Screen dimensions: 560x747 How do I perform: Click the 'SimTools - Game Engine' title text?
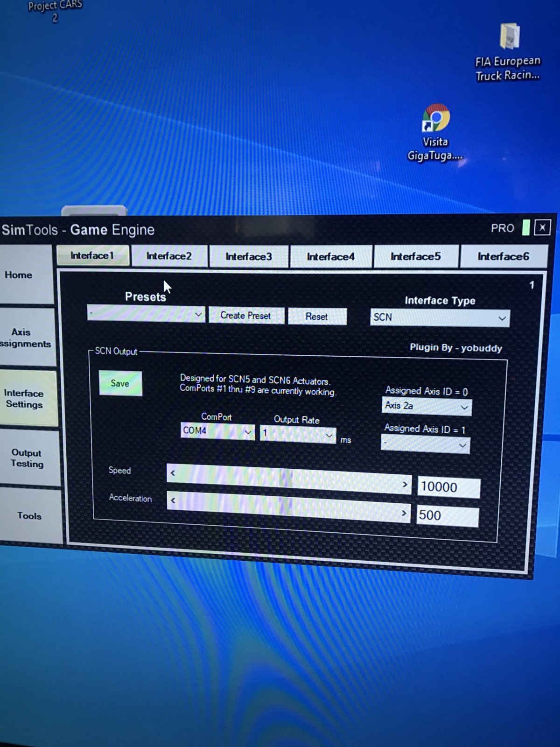pyautogui.click(x=78, y=230)
